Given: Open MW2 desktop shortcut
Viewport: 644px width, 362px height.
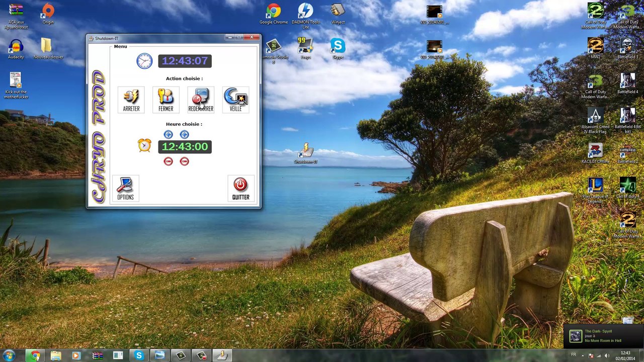Looking at the screenshot, I should click(x=595, y=49).
